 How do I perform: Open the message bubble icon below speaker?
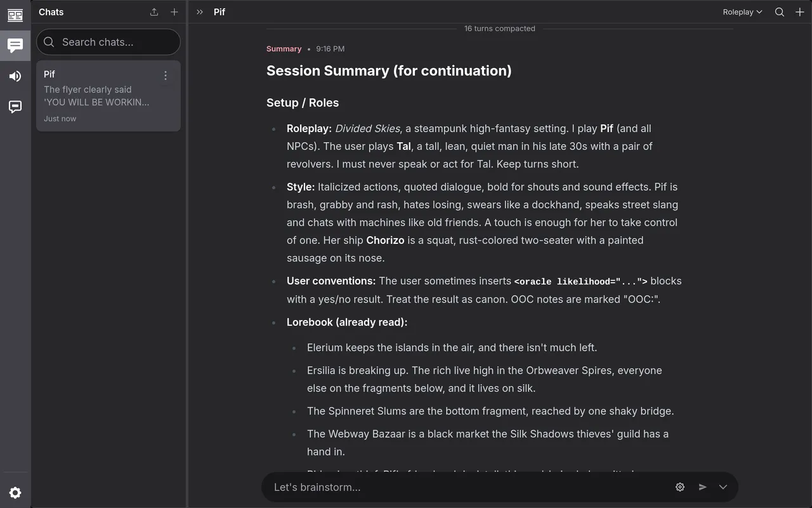coord(15,107)
